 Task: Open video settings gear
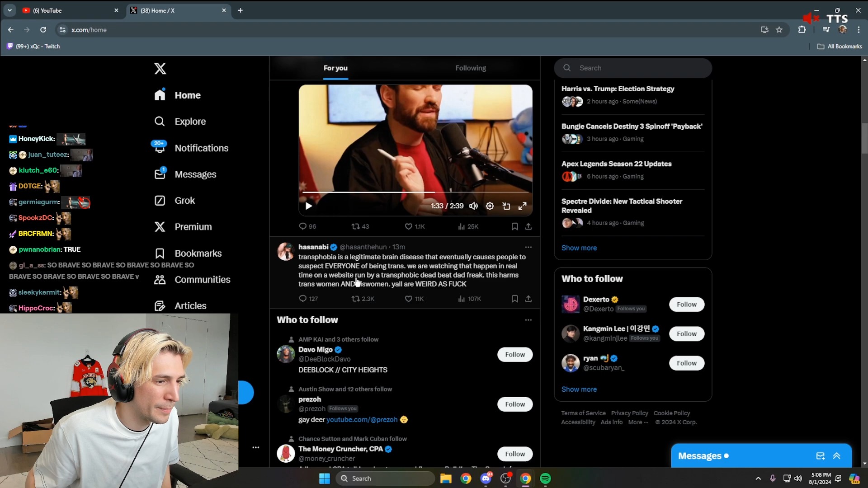point(490,206)
